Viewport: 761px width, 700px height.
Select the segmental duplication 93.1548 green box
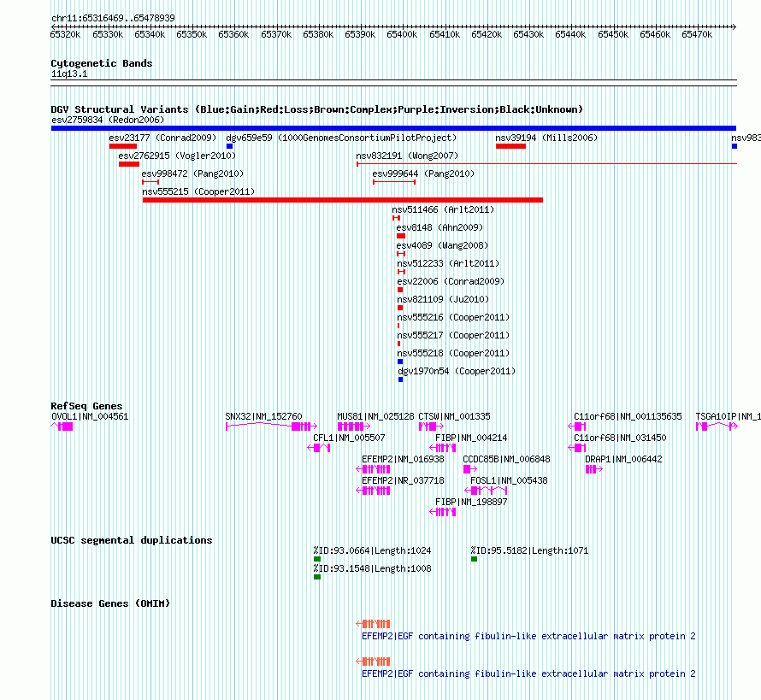(x=317, y=577)
